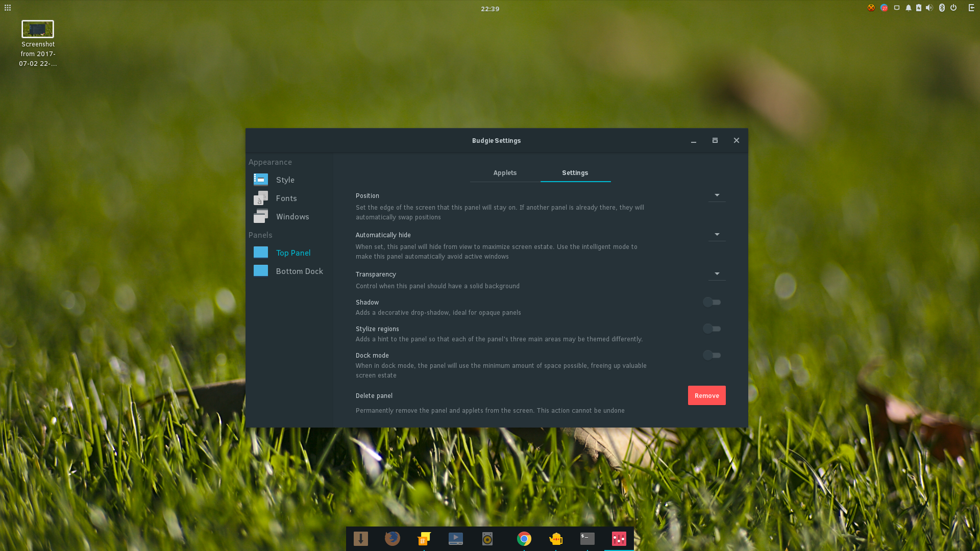The height and width of the screenshot is (551, 980).
Task: Check the battery charging icon
Action: click(x=919, y=8)
